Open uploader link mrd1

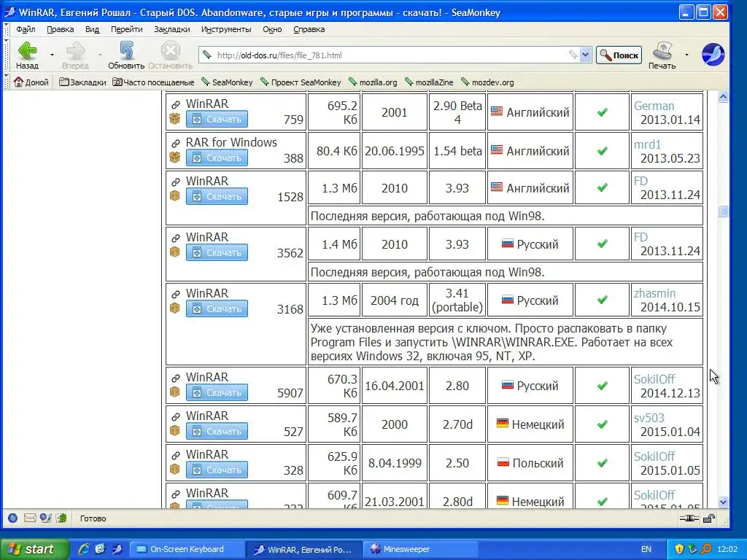tap(648, 144)
